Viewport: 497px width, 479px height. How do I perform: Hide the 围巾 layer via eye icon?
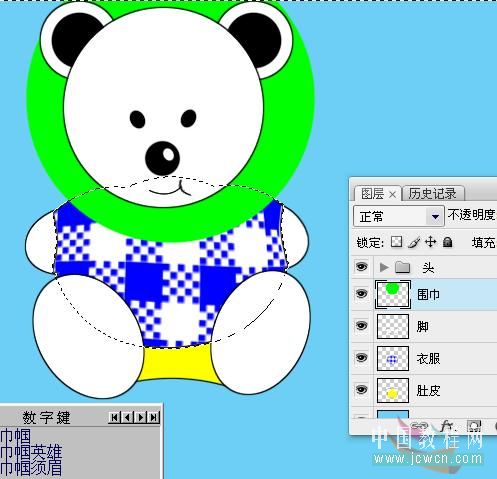[361, 294]
